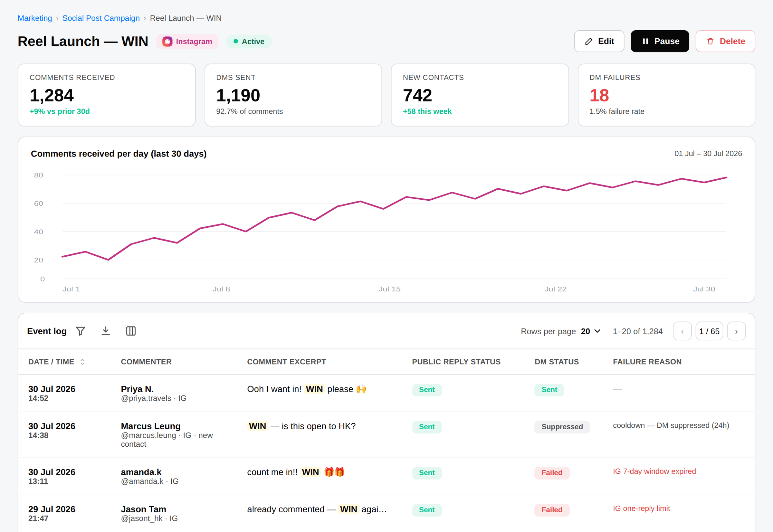Click the Failed DM badge in amanda.k row

[552, 473]
